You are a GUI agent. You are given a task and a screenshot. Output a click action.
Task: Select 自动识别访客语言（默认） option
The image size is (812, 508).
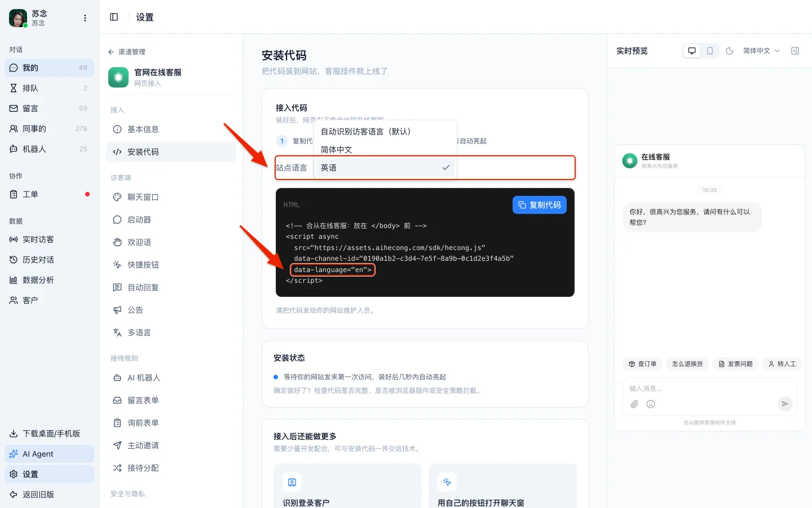click(x=385, y=132)
